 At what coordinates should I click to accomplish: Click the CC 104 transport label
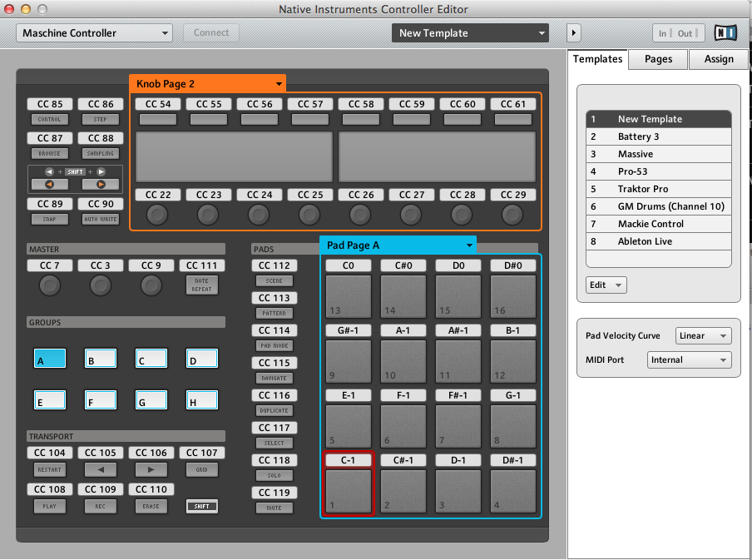click(x=50, y=453)
